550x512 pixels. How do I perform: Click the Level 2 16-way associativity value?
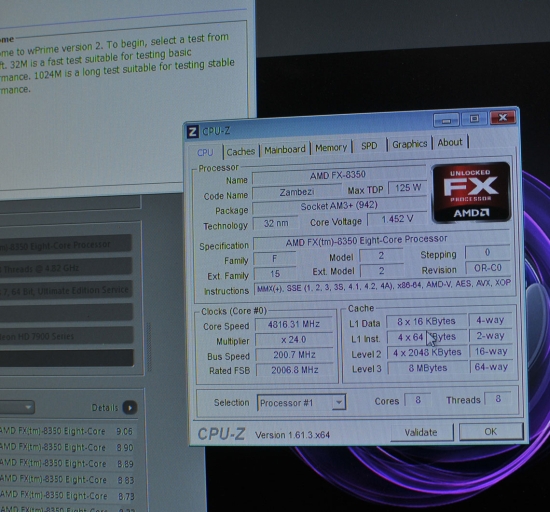click(491, 351)
